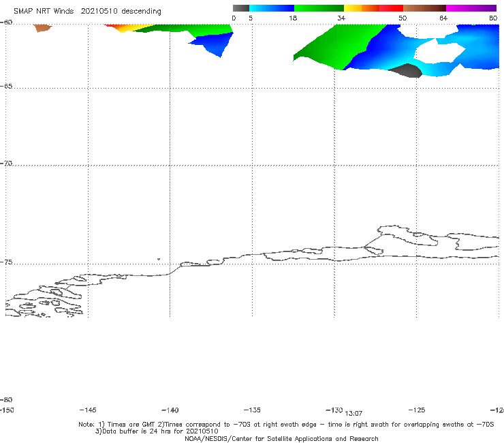
Task: Click the "-70" latitude label
Action: point(6,164)
